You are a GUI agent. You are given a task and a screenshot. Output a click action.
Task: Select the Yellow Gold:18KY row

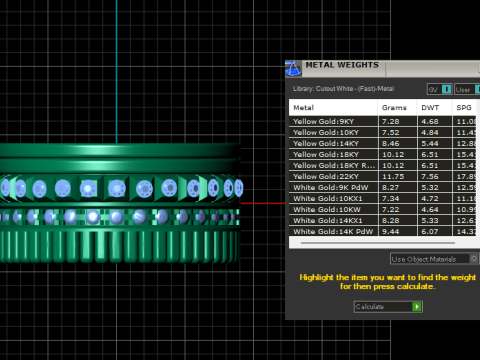point(383,154)
